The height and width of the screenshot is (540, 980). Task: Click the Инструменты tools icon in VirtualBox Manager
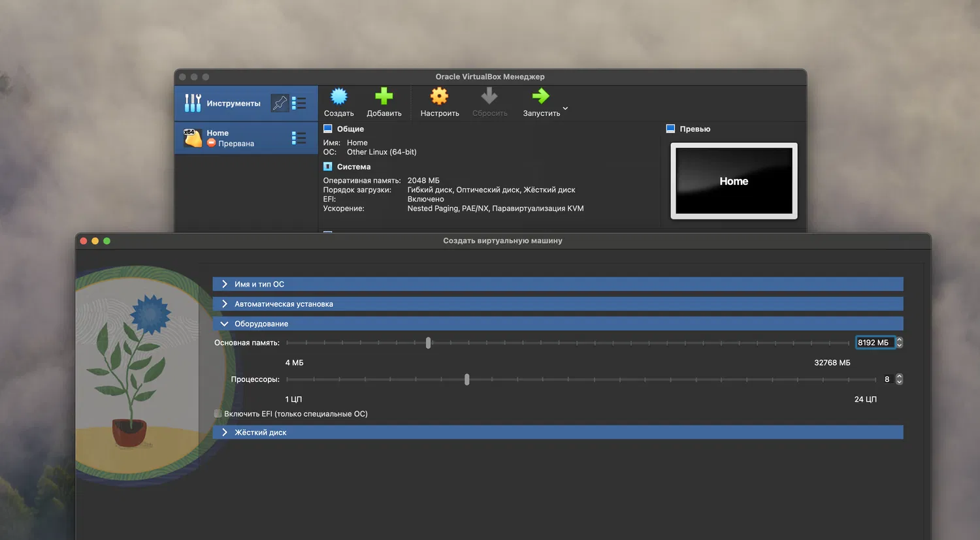click(193, 103)
